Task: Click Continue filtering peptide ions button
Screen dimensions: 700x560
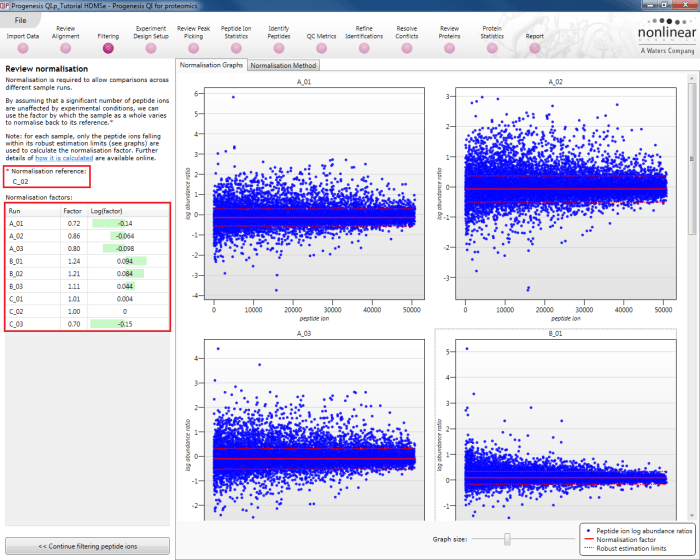Action: coord(88,546)
